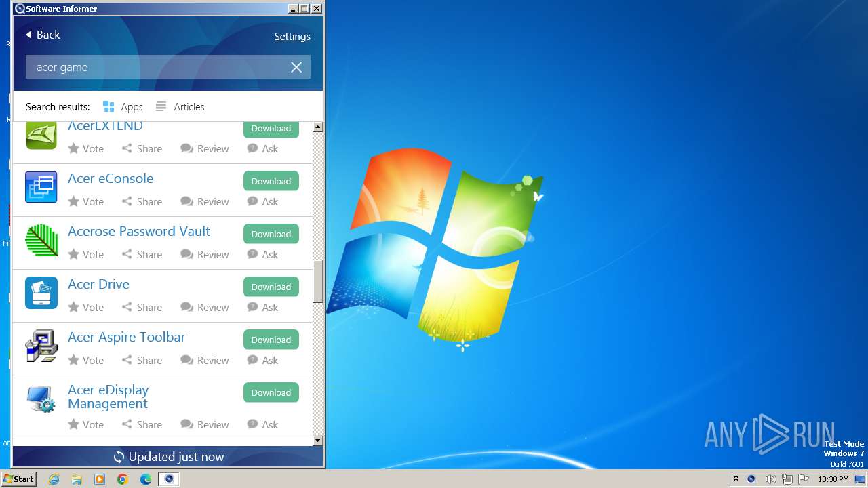Share Acer Aspire Toolbar
The height and width of the screenshot is (488, 868).
click(142, 360)
